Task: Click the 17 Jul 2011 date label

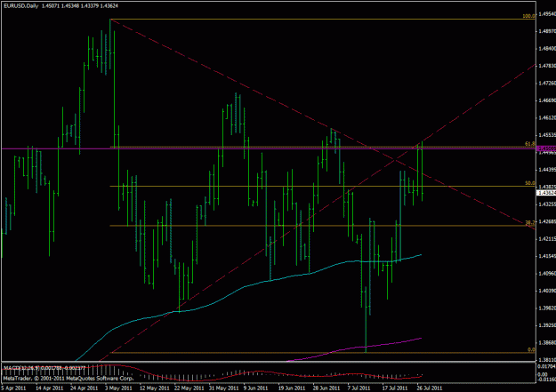Action: coord(395,388)
